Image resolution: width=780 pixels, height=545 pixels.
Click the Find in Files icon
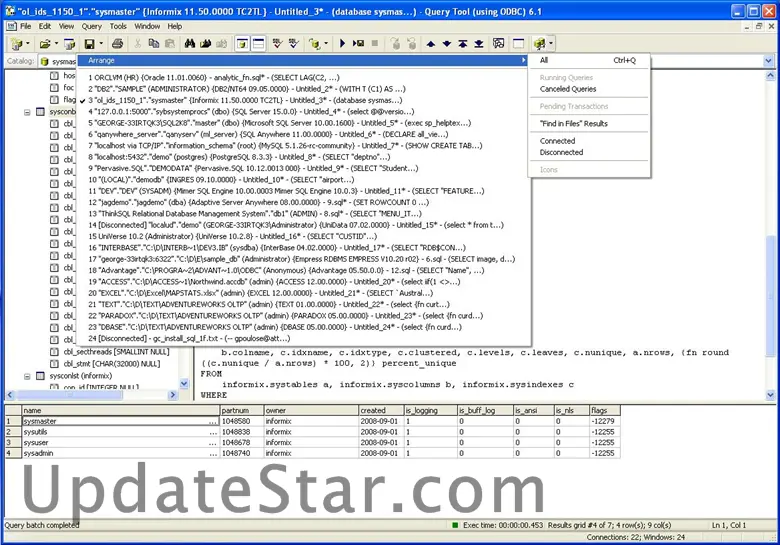coord(205,44)
